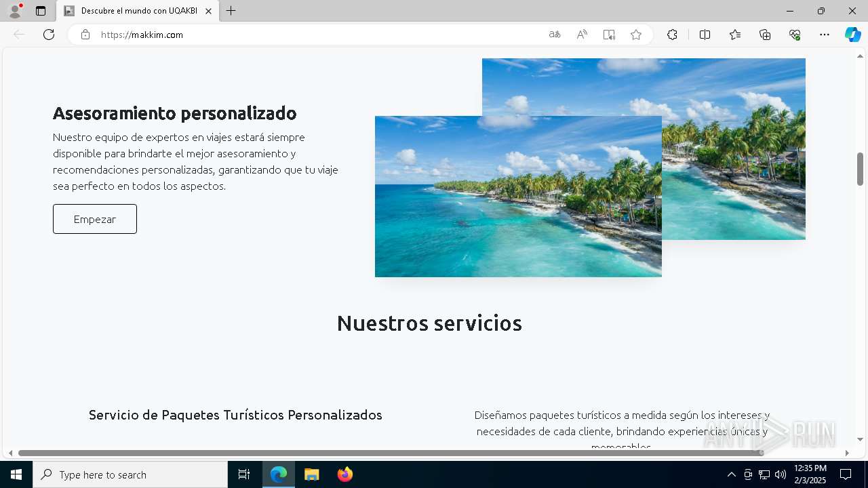Screen dimensions: 868x488
Task: View site information lock icon
Action: pyautogui.click(x=85, y=35)
